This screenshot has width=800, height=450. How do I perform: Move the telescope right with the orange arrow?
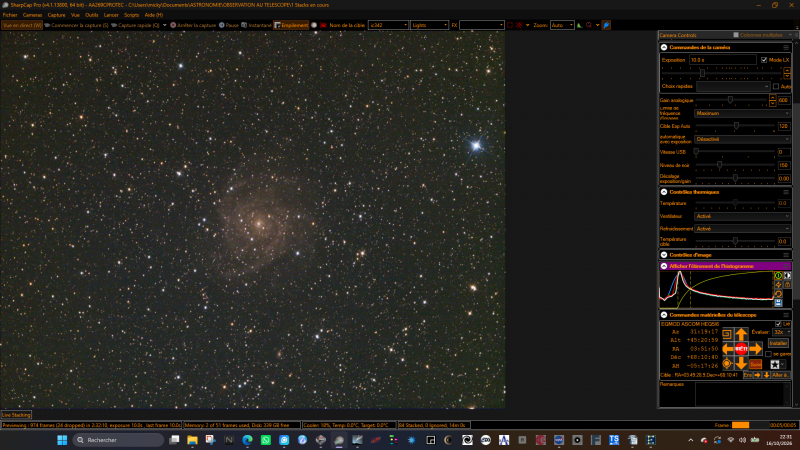(x=756, y=349)
